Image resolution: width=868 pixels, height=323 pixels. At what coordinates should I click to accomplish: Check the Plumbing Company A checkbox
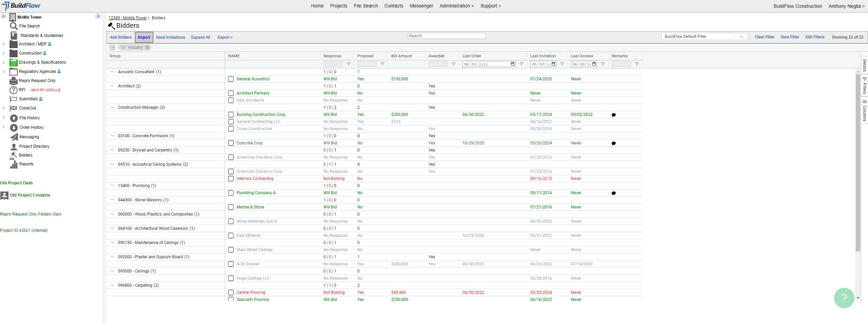click(231, 193)
